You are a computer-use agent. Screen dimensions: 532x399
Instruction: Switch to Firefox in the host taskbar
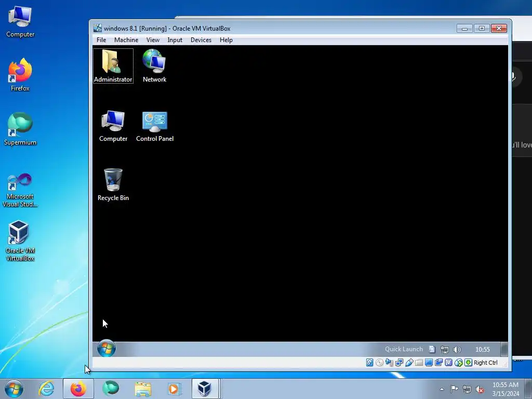tap(78, 389)
